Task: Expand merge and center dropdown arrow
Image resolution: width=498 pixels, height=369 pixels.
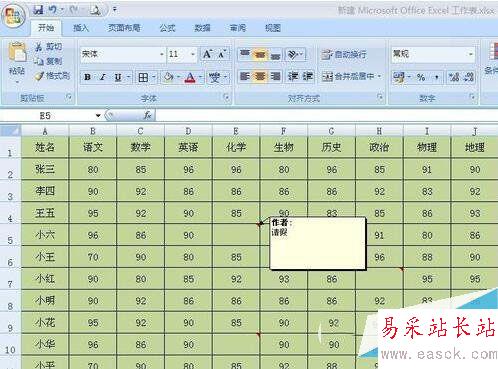Action: point(380,77)
